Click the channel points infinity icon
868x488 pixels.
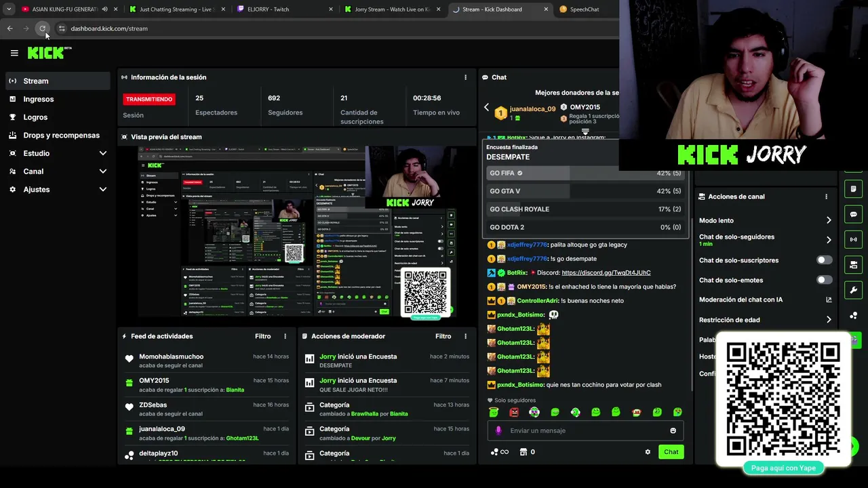tap(499, 452)
